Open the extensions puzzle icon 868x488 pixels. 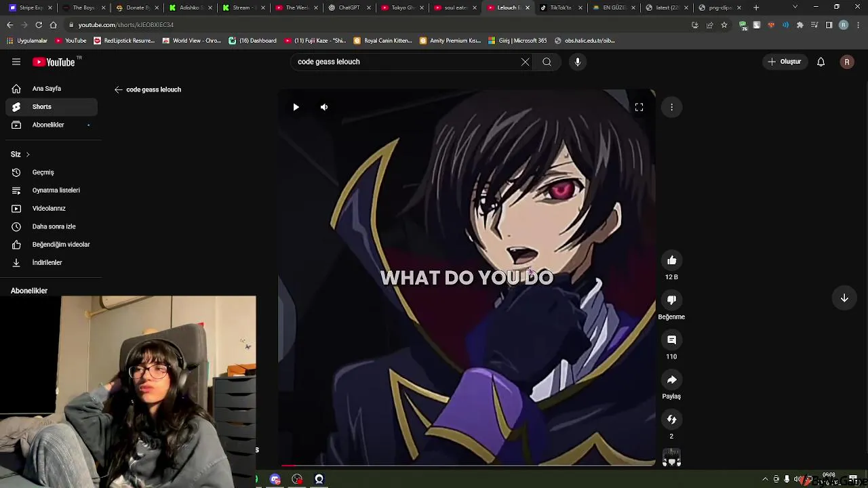pyautogui.click(x=800, y=25)
